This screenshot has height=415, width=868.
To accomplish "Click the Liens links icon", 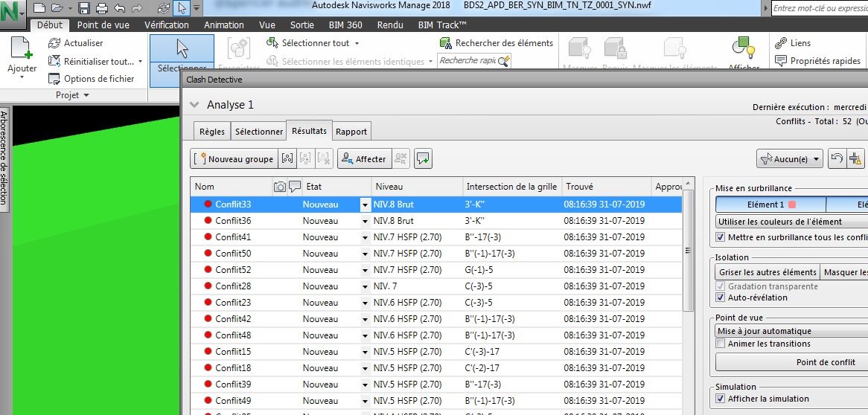I will [781, 43].
